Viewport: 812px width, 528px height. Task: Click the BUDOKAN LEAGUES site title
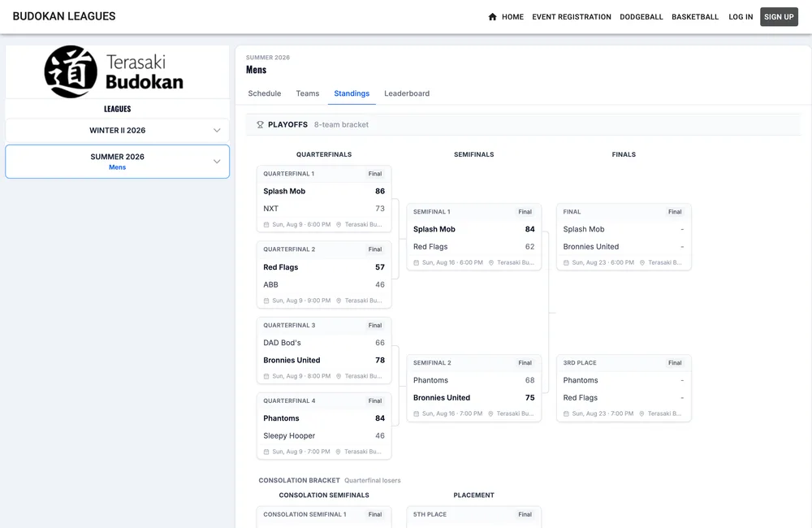click(x=64, y=16)
